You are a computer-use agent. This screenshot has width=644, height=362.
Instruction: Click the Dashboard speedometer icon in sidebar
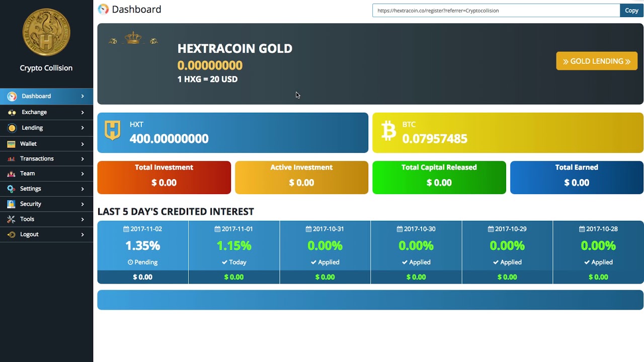12,96
